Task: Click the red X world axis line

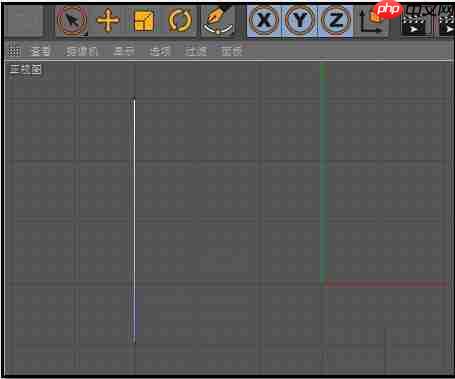Action: tap(387, 284)
